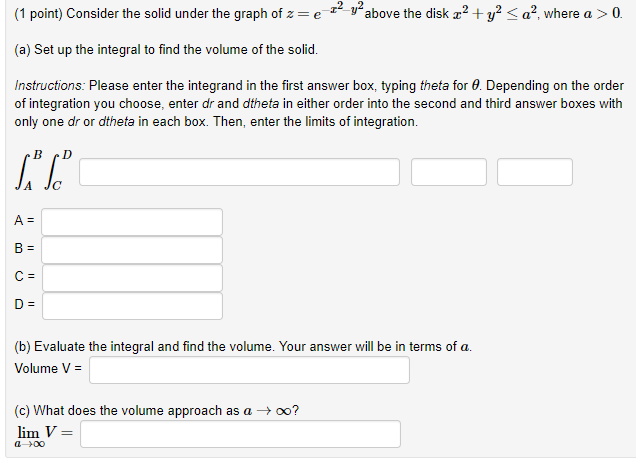Click the part (c) volume approach question
636x472 pixels.
pyautogui.click(x=157, y=410)
